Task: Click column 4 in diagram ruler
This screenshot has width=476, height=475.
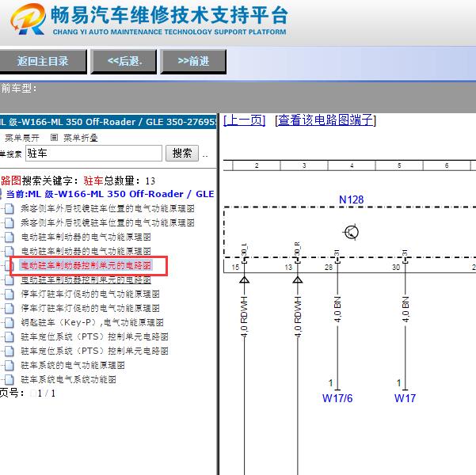Action: (x=352, y=165)
